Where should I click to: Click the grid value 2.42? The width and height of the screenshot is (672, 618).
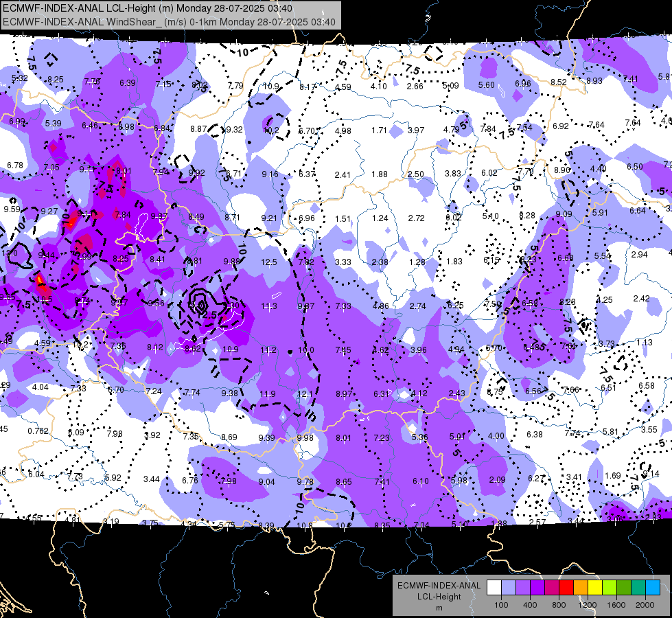coord(642,298)
